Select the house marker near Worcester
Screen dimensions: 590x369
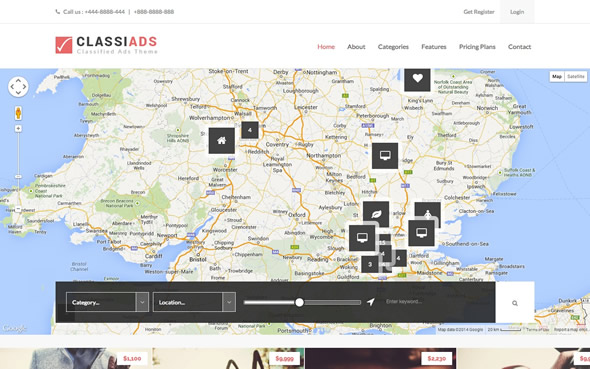(x=222, y=141)
